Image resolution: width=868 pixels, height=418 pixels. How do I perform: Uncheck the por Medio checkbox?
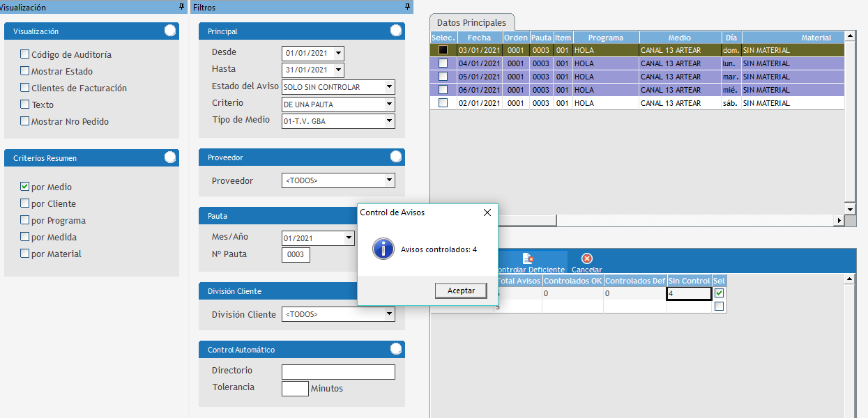tap(25, 187)
